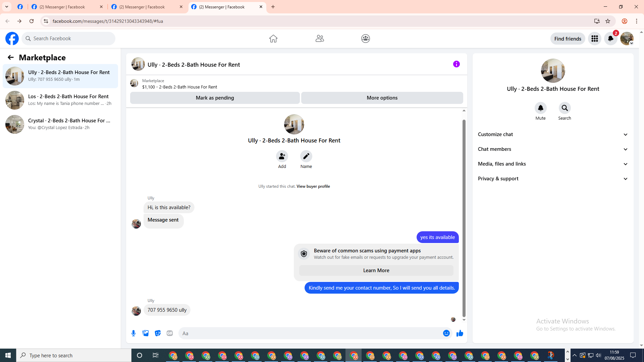
Task: Open View buyer profile link
Action: point(313,186)
